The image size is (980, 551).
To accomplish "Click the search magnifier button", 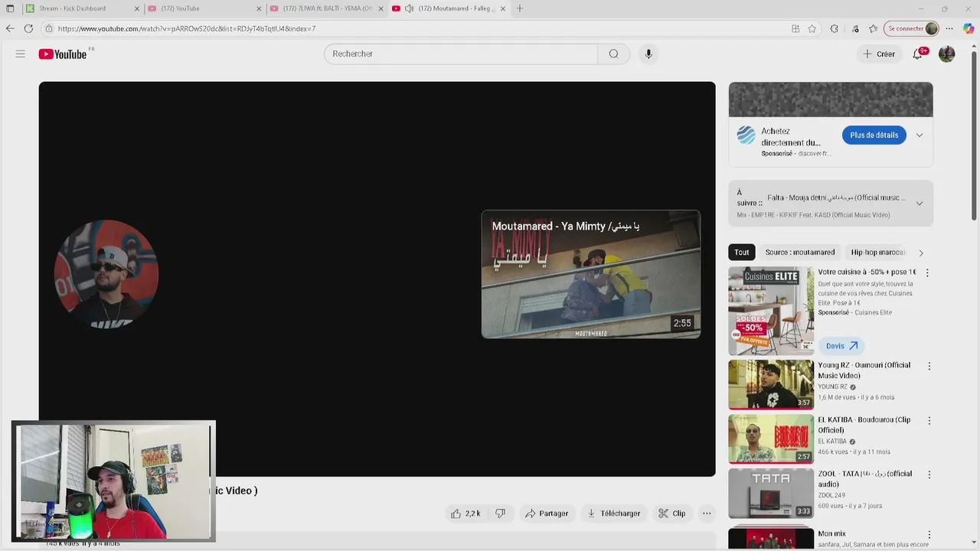I will (x=613, y=54).
